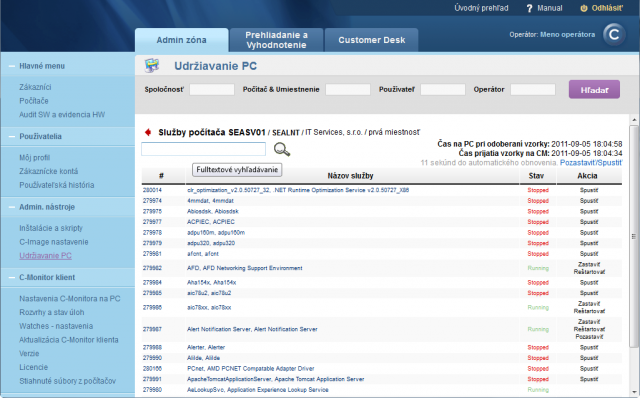Click the Odhlásiť power icon
This screenshot has width=640, height=398.
pos(584,8)
